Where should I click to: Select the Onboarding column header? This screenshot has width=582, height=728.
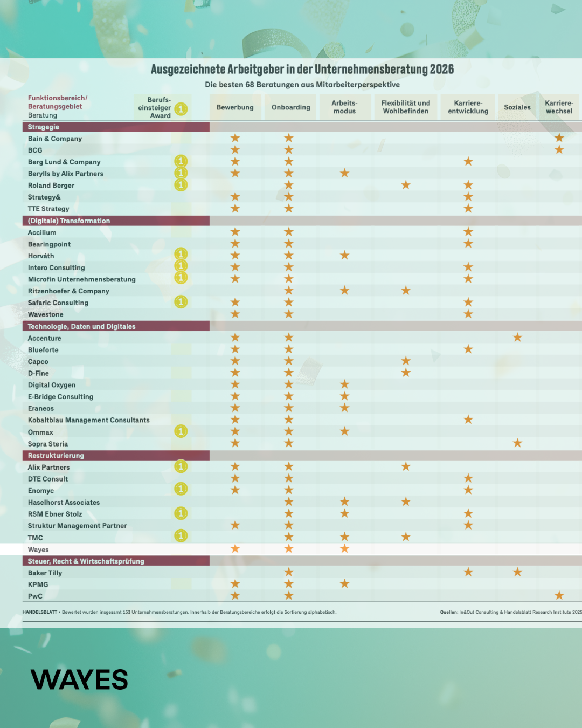point(290,107)
